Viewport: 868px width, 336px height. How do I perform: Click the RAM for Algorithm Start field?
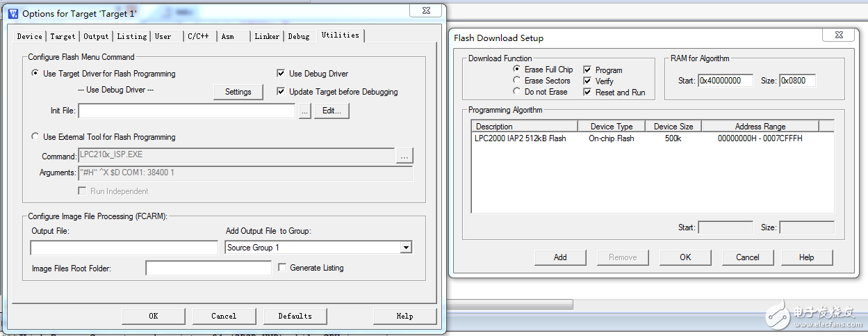(x=726, y=81)
